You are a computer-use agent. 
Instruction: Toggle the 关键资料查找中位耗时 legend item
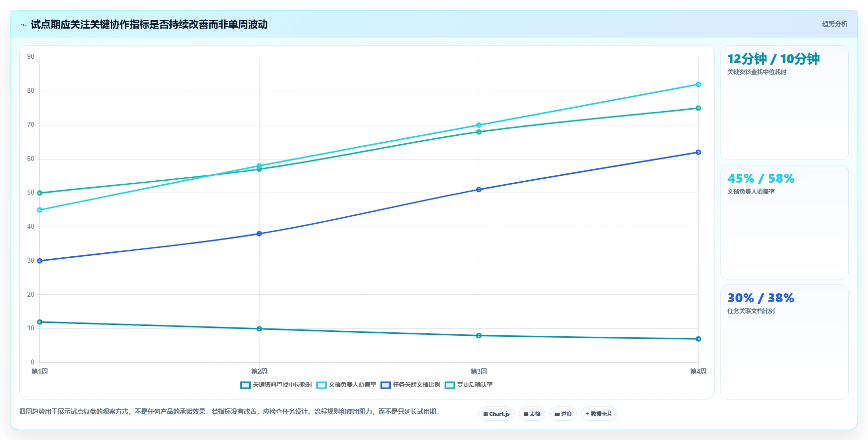point(276,385)
